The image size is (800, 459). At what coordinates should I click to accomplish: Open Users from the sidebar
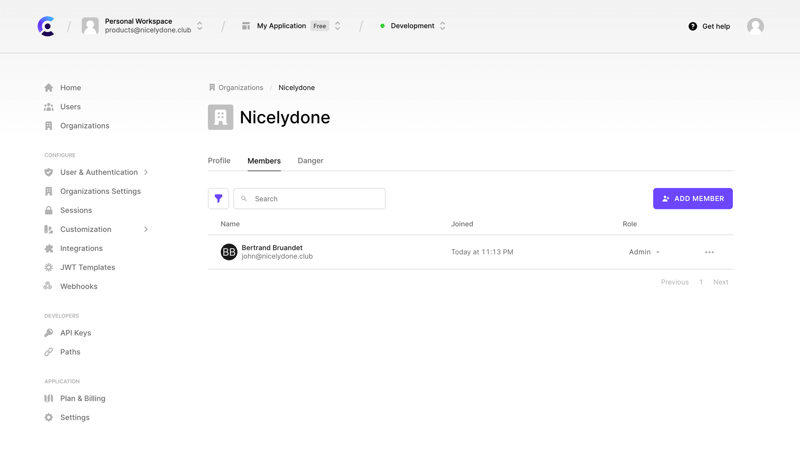tap(70, 107)
